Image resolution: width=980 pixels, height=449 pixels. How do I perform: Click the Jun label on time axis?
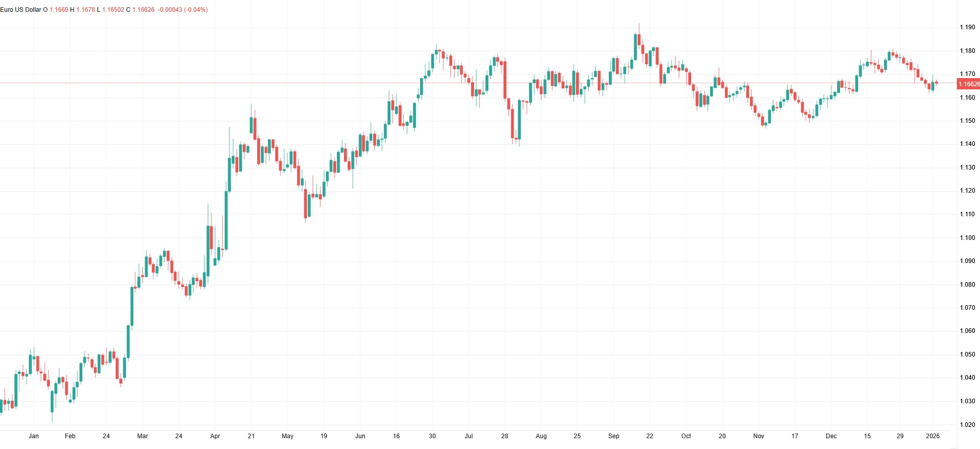(360, 436)
